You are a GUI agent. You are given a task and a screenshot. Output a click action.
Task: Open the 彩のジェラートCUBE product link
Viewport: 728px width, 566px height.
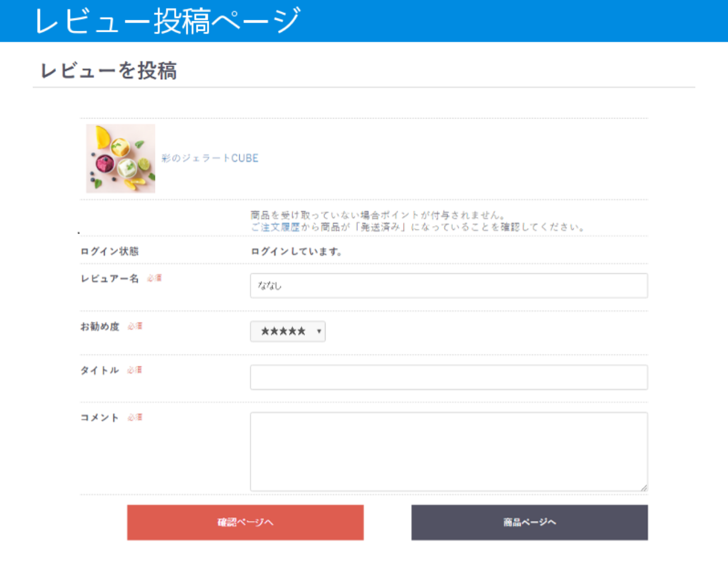pos(210,158)
